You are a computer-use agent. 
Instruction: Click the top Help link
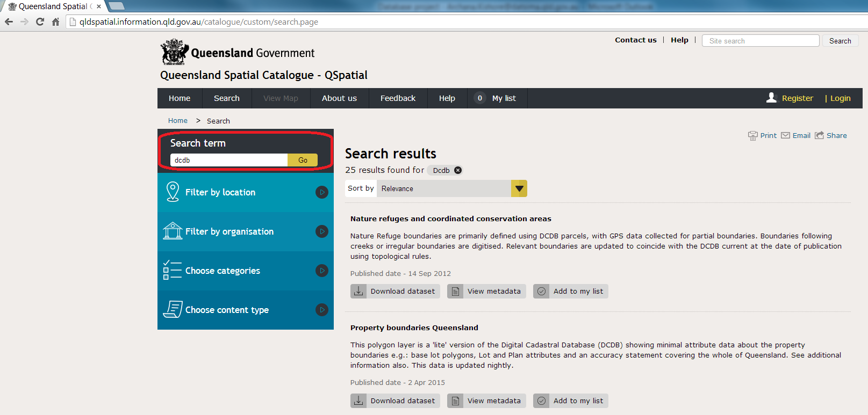(x=679, y=40)
